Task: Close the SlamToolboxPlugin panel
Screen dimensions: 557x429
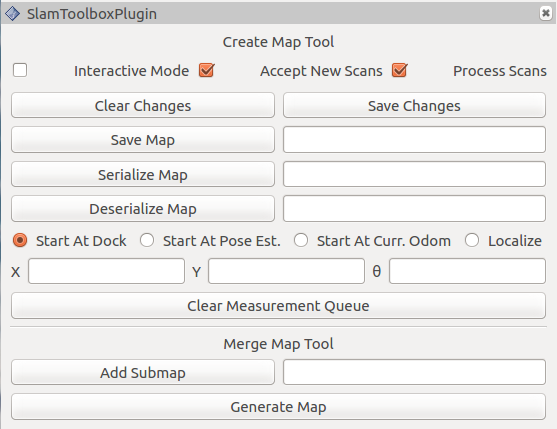Action: [546, 13]
